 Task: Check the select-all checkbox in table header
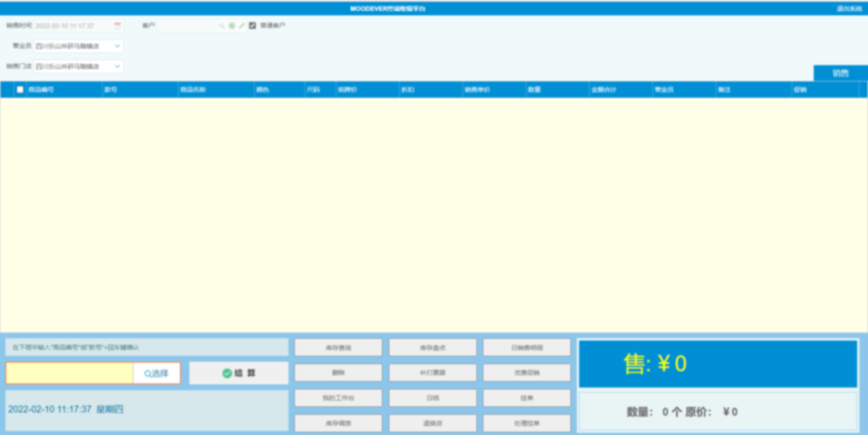tap(20, 90)
